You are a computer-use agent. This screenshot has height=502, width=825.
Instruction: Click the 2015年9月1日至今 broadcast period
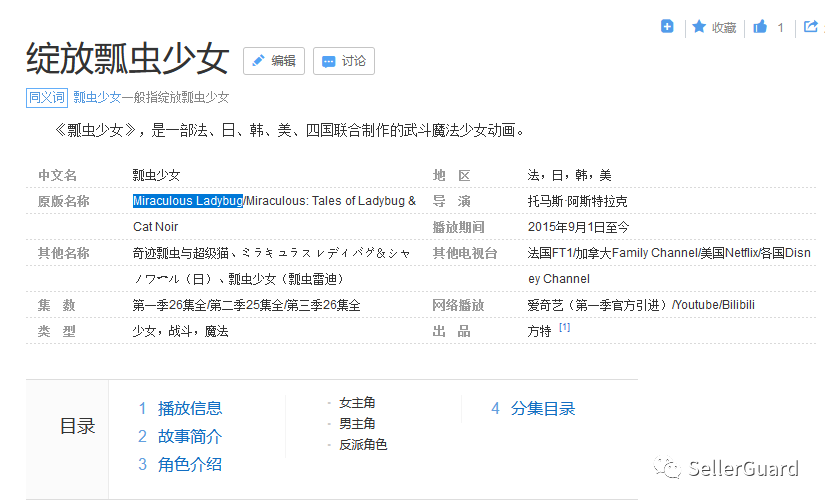click(x=578, y=227)
